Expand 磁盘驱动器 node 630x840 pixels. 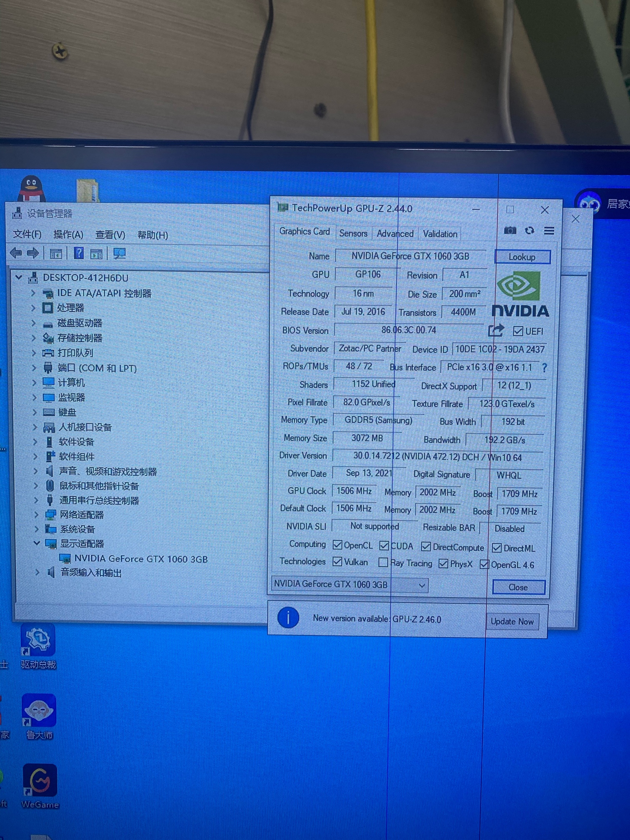click(33, 323)
